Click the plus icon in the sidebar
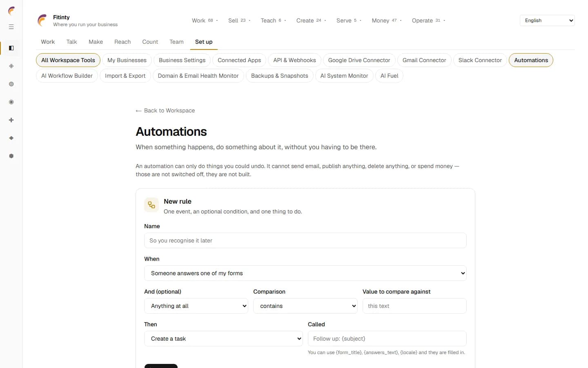Screen dimensions: 588x368 [x=11, y=120]
